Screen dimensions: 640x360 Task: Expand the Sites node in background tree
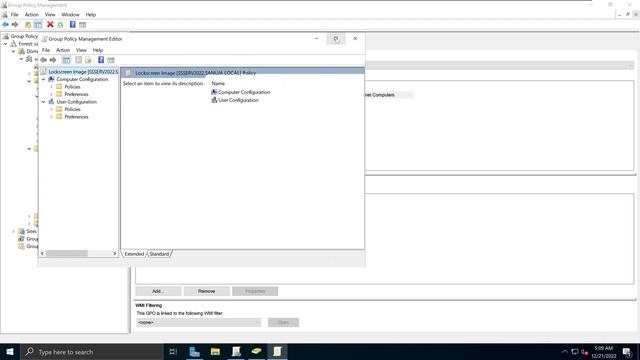click(13, 231)
